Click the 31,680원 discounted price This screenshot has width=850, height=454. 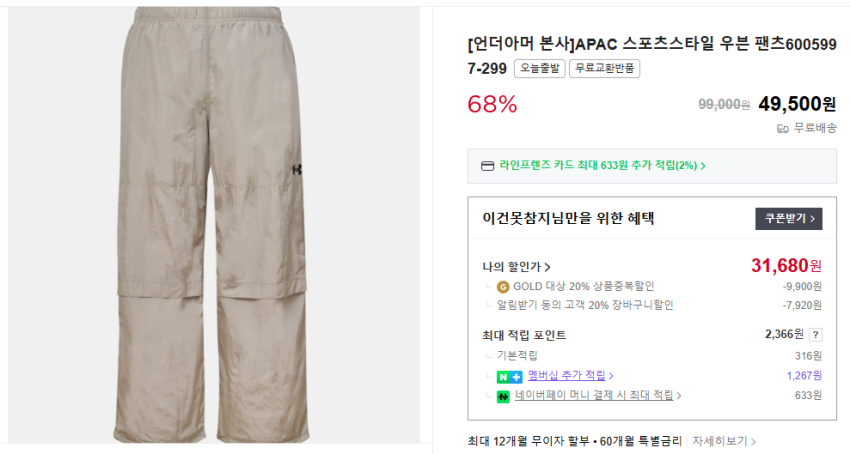(786, 265)
